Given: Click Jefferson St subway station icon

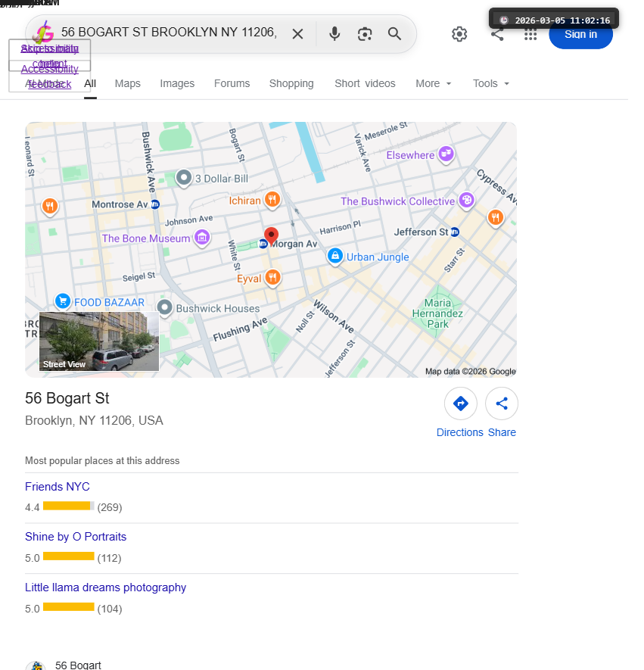Looking at the screenshot, I should coord(456,232).
